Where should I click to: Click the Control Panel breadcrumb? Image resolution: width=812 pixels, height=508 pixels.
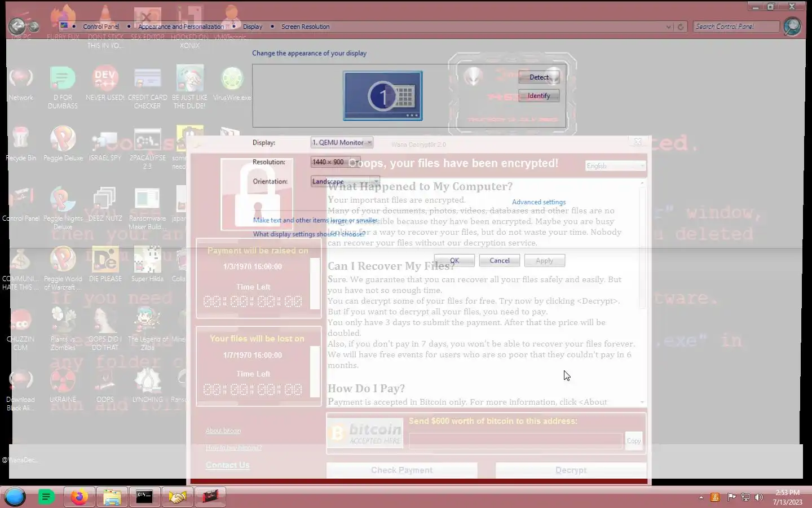[x=101, y=27]
